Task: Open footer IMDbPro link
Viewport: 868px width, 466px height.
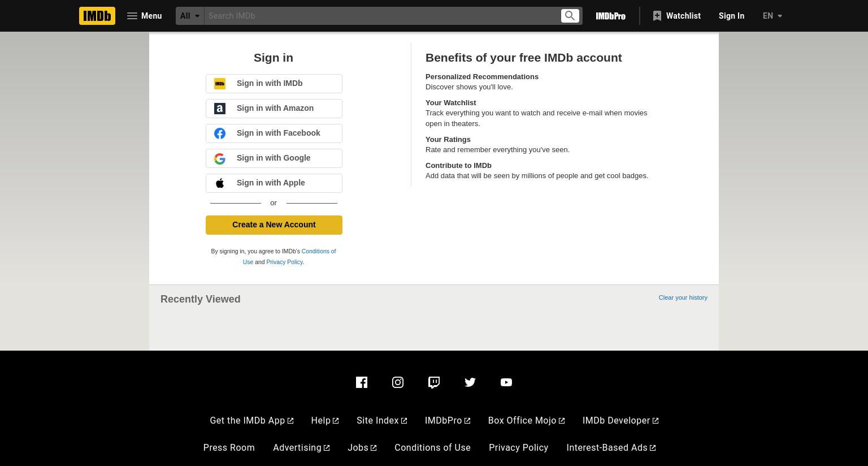Action: pyautogui.click(x=448, y=421)
